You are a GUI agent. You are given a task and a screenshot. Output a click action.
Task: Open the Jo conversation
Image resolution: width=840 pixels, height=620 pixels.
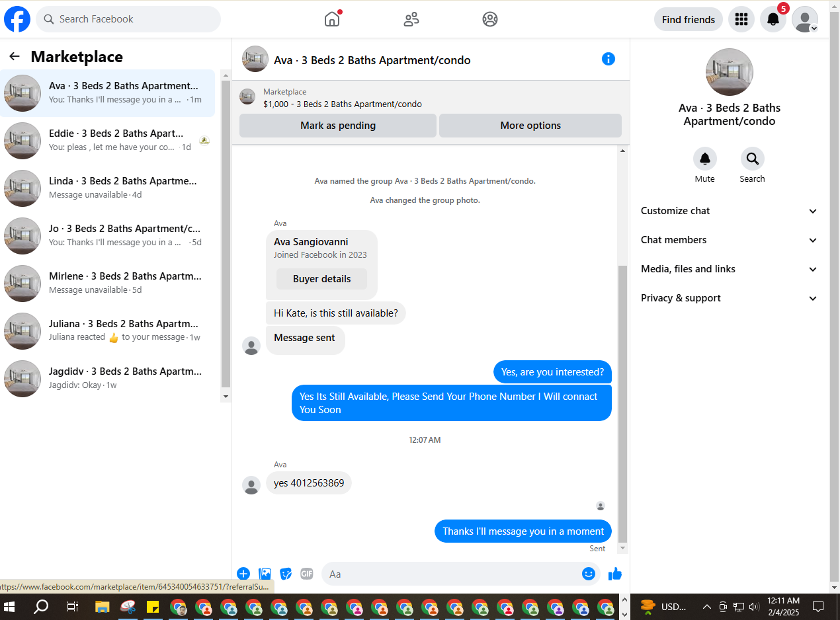coord(108,236)
